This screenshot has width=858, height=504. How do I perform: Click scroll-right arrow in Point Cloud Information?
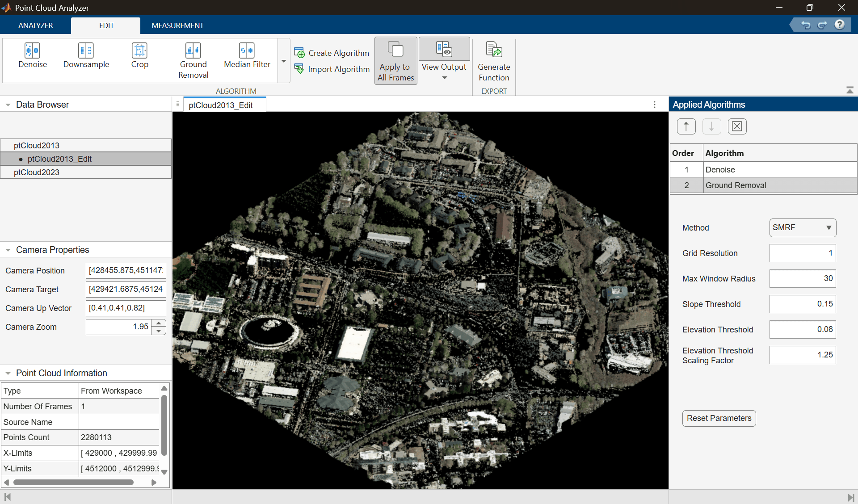click(x=154, y=482)
